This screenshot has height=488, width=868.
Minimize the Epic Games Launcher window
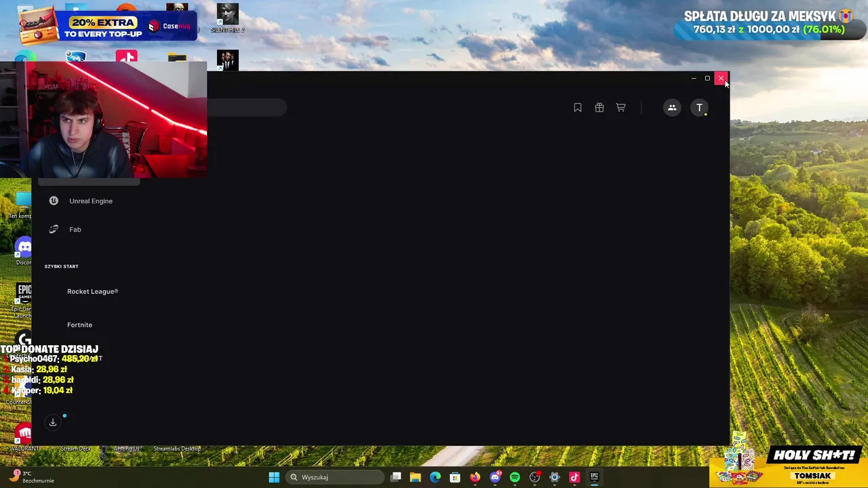click(x=693, y=79)
